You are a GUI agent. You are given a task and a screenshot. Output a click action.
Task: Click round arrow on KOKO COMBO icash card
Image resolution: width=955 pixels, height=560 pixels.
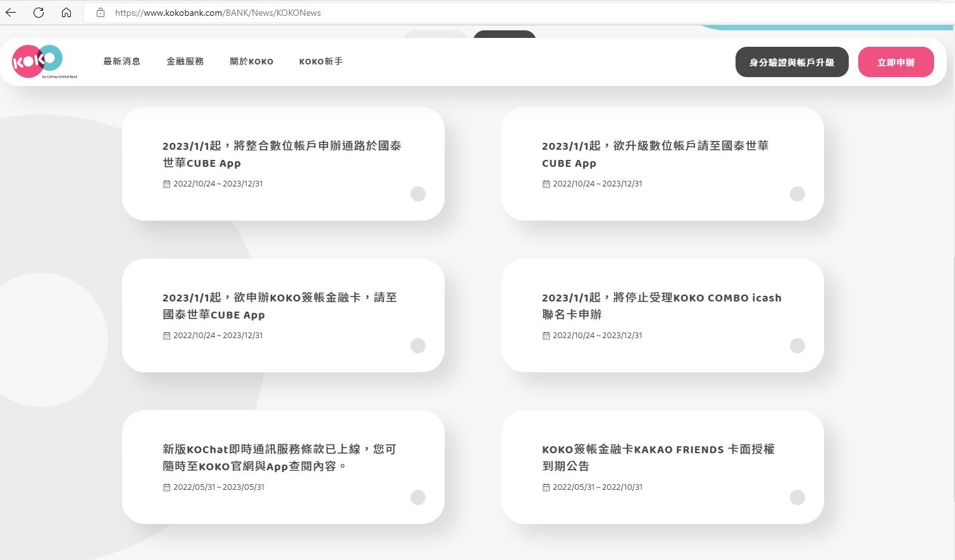tap(798, 346)
